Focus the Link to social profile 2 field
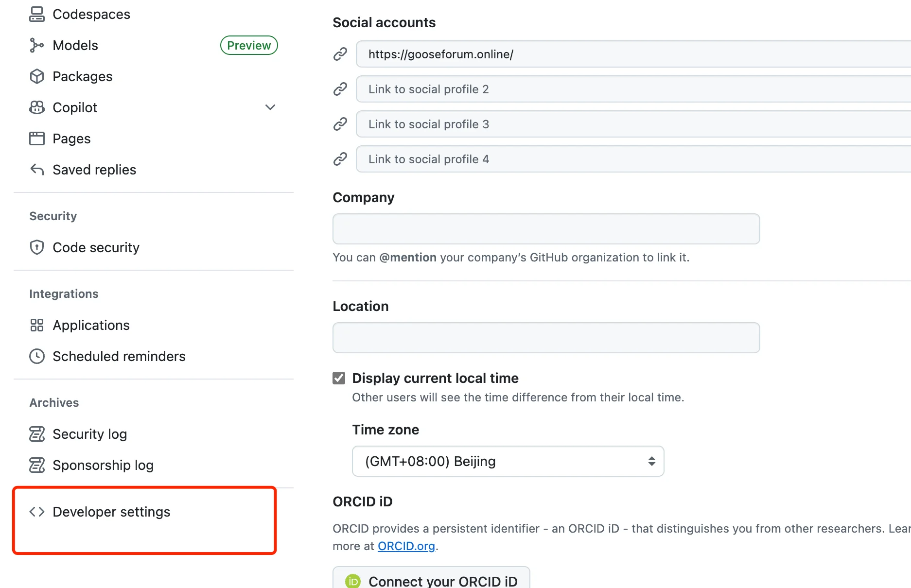Image resolution: width=911 pixels, height=588 pixels. (x=633, y=89)
